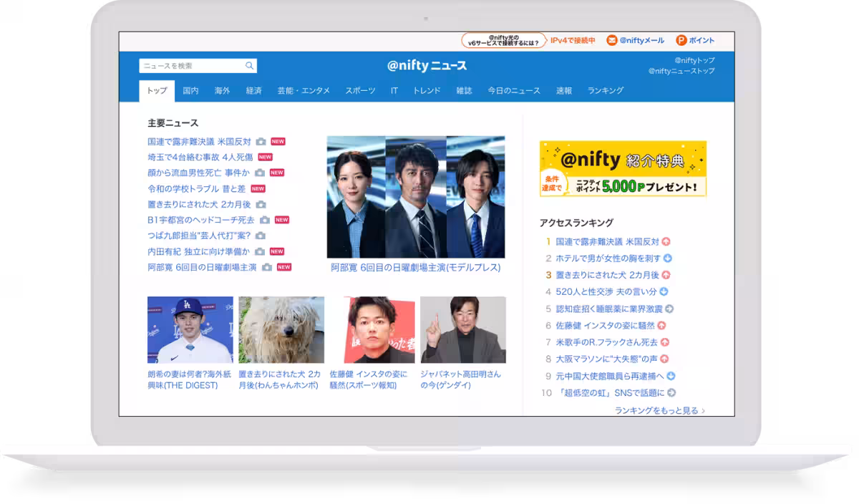This screenshot has width=859, height=504.
Task: Click the orange point P icon
Action: coord(681,41)
